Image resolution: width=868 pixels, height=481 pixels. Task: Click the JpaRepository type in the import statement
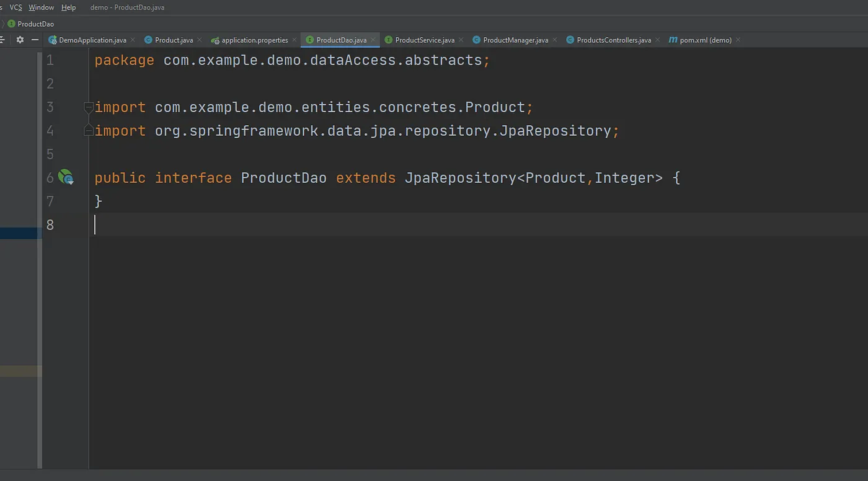coord(556,131)
